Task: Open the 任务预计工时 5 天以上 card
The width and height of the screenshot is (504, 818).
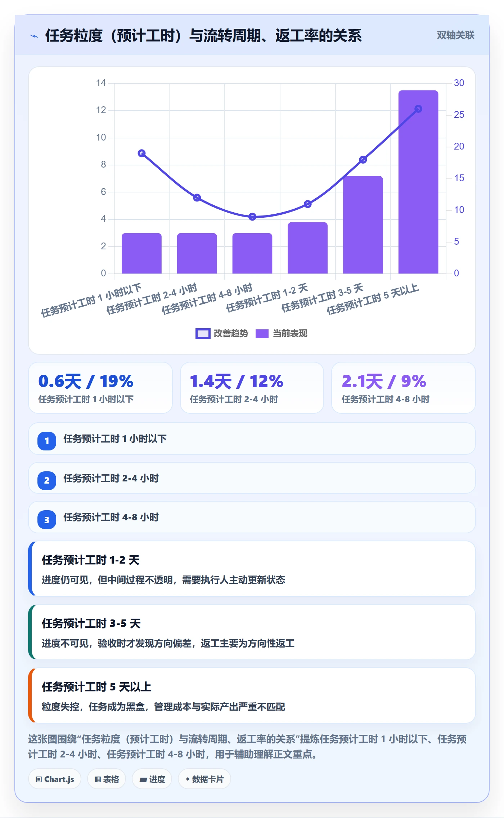Action: coord(252,695)
